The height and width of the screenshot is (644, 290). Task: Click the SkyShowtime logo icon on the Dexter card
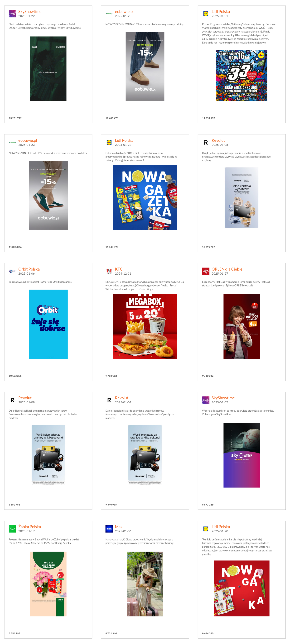[x=12, y=14]
